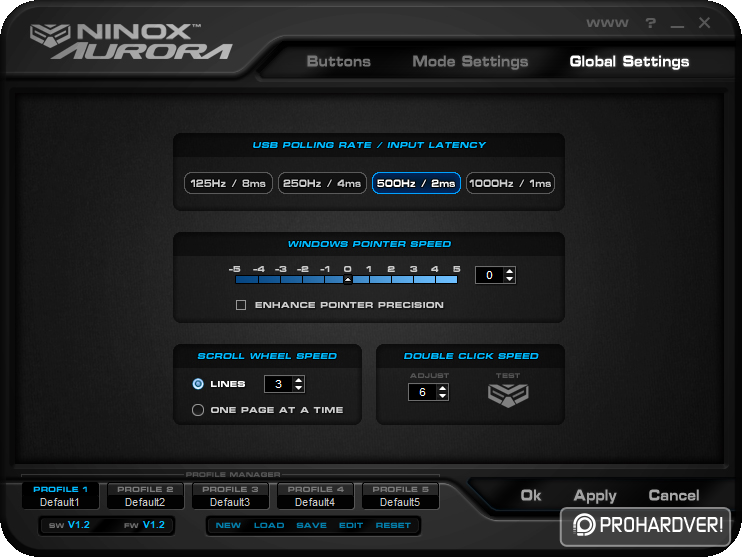The height and width of the screenshot is (557, 742).
Task: Switch to Profile 3 Default3
Action: pyautogui.click(x=230, y=495)
